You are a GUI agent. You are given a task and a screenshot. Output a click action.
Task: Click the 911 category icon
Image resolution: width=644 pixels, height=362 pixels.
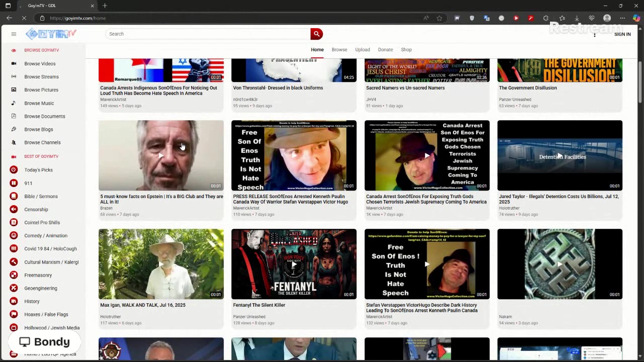click(14, 183)
